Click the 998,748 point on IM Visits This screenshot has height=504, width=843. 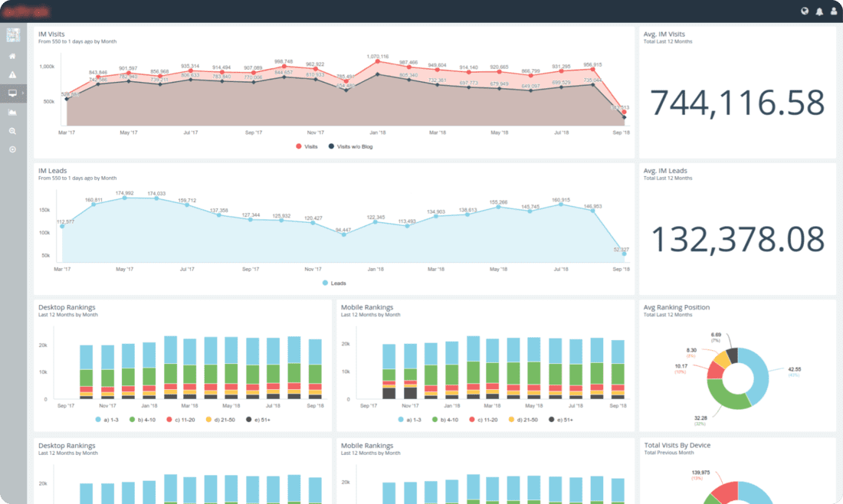(284, 67)
